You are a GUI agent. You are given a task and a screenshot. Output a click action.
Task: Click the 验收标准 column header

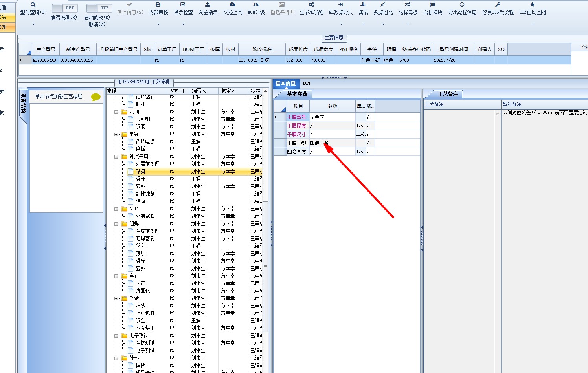pyautogui.click(x=262, y=49)
